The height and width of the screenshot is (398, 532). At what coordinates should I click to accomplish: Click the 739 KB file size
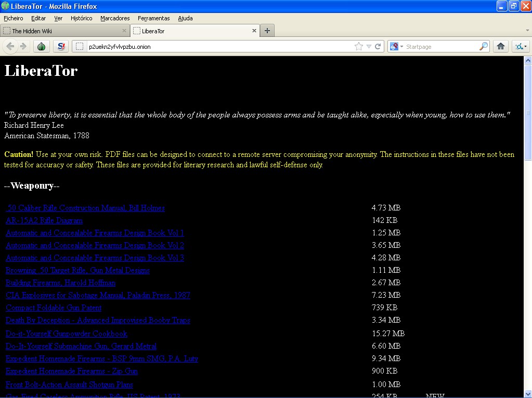coord(384,308)
